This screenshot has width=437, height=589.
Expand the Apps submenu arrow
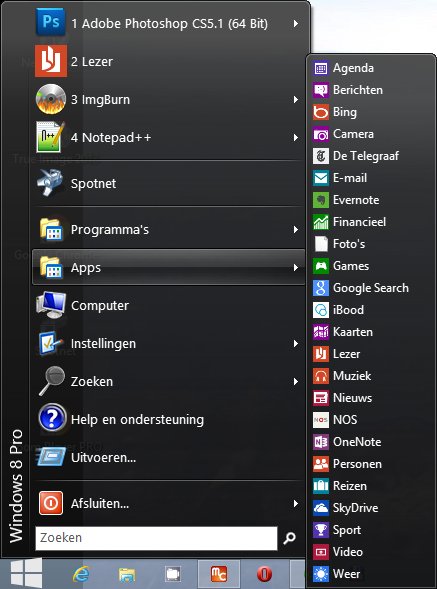(296, 267)
